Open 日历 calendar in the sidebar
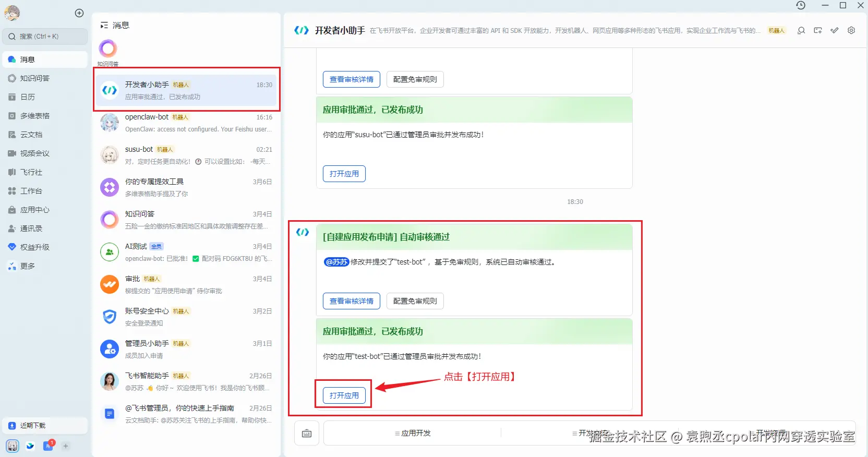868x457 pixels. tap(45, 97)
